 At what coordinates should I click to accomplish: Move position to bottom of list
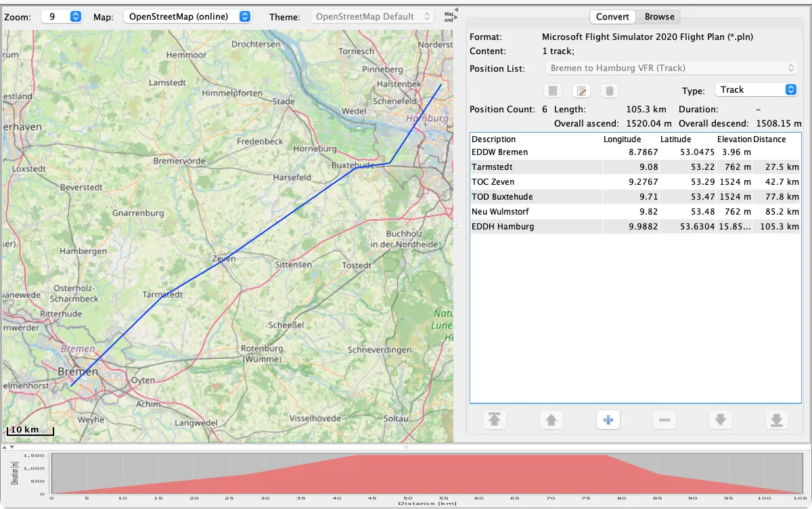click(777, 420)
